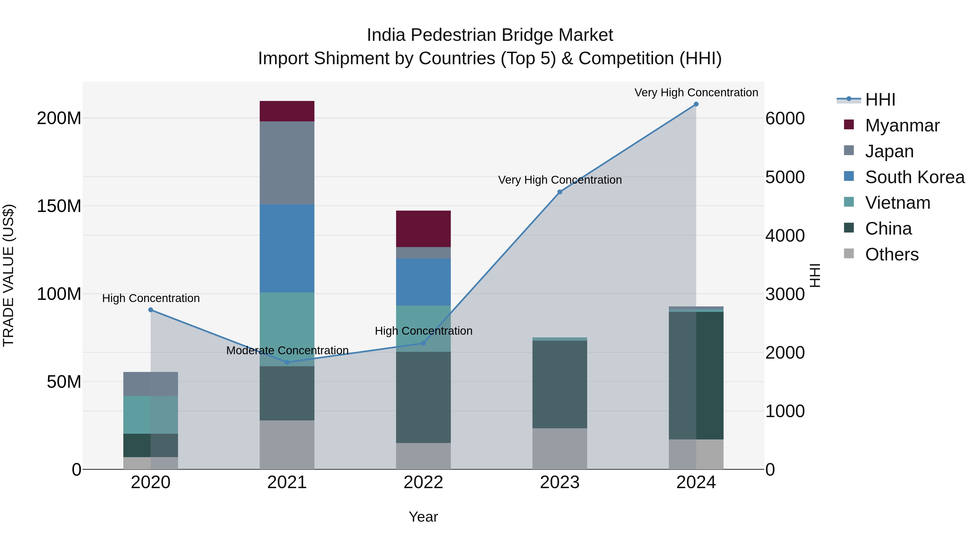This screenshot has height=551, width=980.
Task: Select the Japan segment of 2020 bar
Action: 151,384
